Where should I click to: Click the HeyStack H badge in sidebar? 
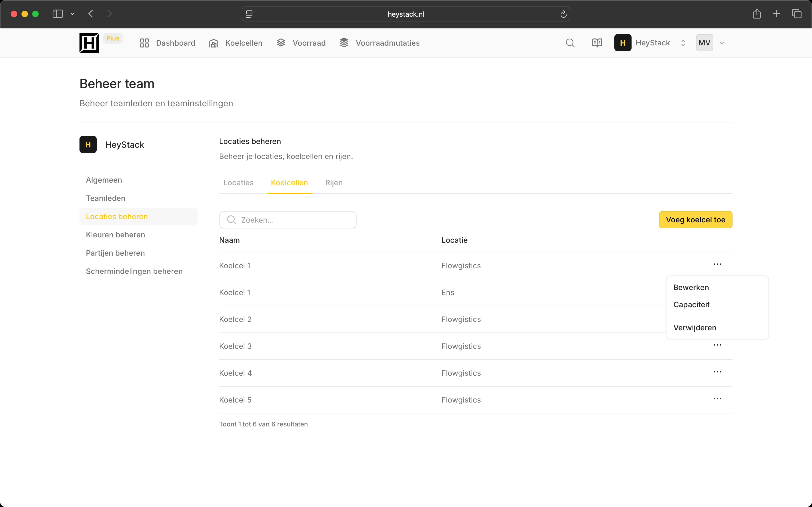click(x=88, y=144)
